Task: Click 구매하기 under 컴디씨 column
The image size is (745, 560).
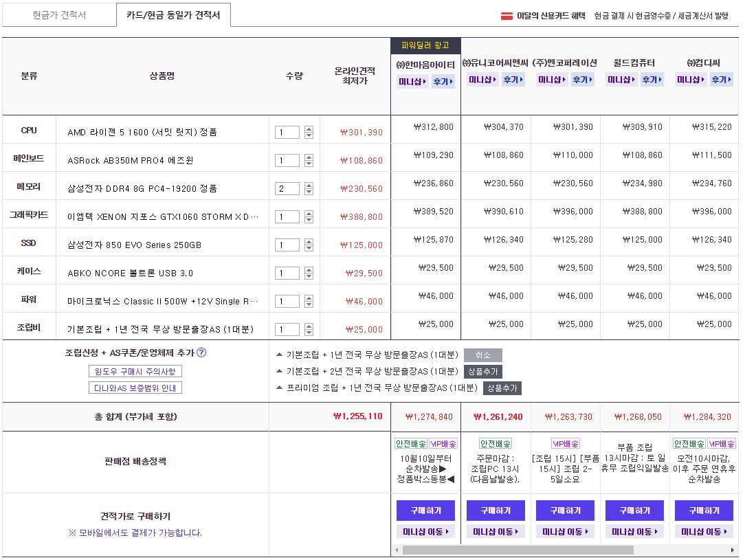Action: click(704, 511)
